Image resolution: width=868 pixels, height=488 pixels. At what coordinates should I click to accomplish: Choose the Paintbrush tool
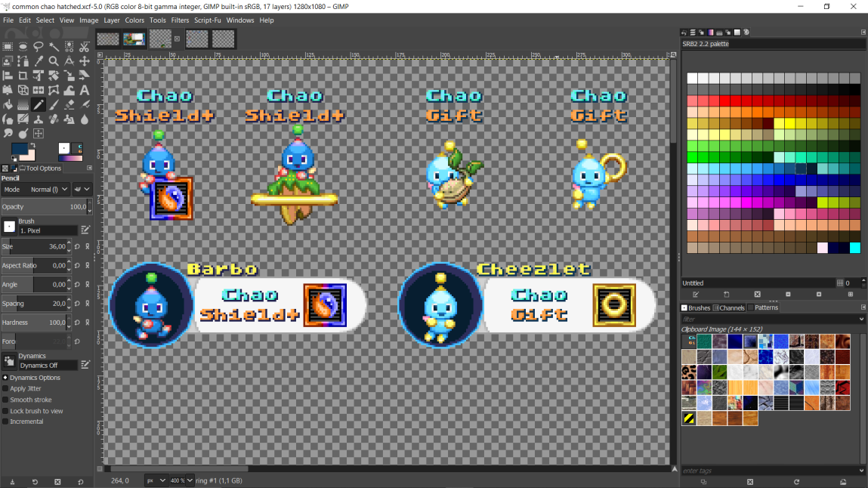click(54, 104)
